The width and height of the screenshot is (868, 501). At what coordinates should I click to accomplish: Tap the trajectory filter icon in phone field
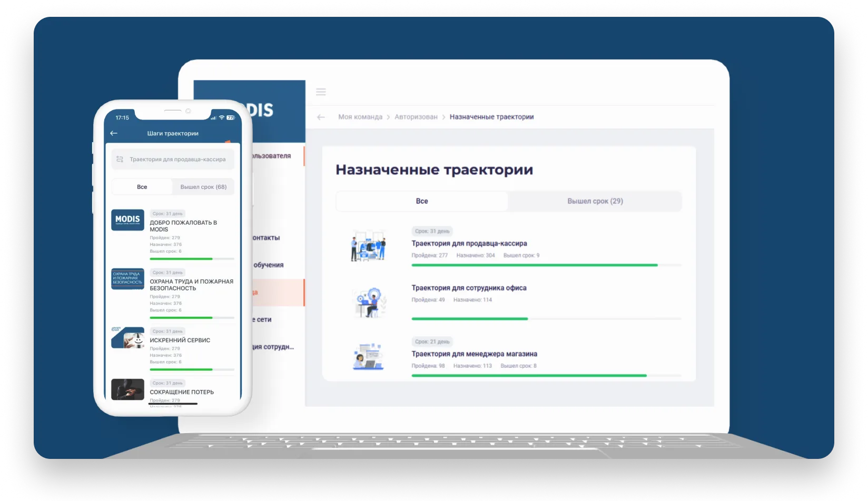(x=120, y=159)
